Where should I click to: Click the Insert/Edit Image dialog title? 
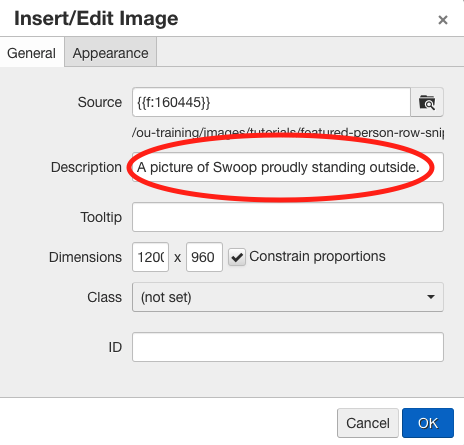click(96, 18)
